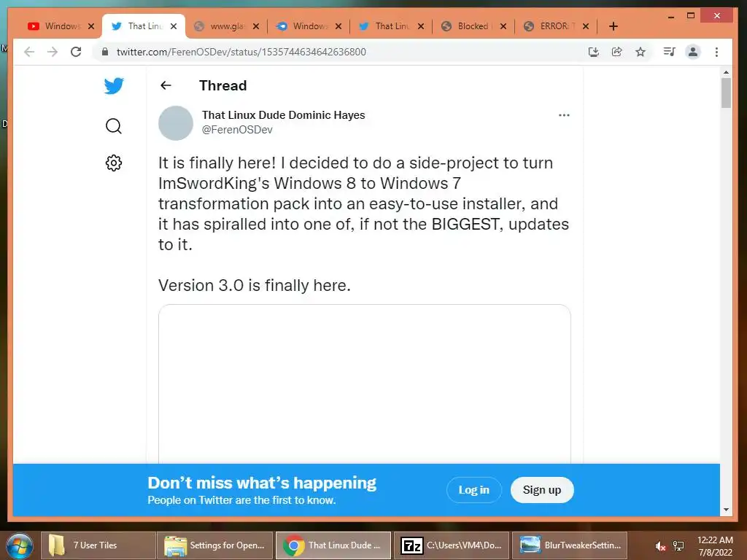The height and width of the screenshot is (560, 747).
Task: Click 'Don't miss what's happening' banner text
Action: [x=262, y=483]
